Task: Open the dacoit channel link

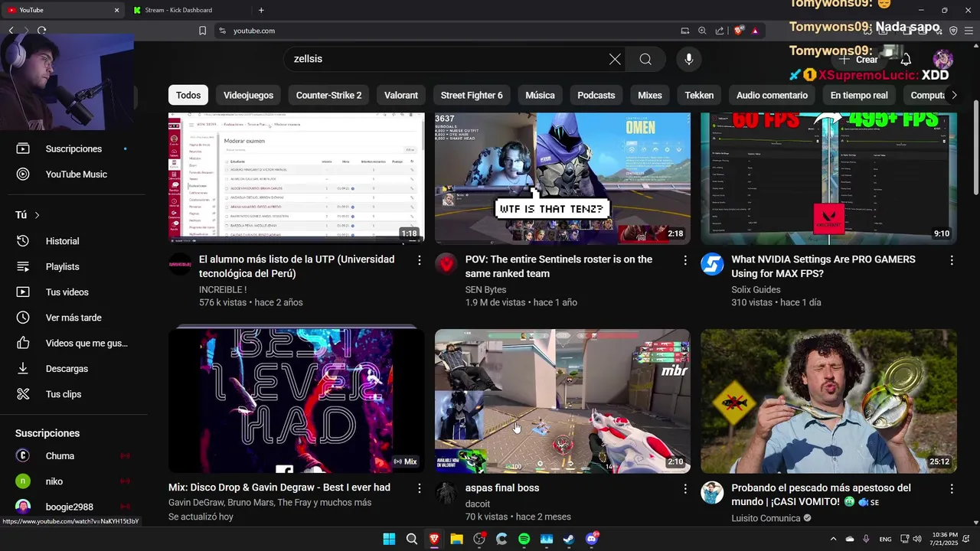Action: [478, 504]
